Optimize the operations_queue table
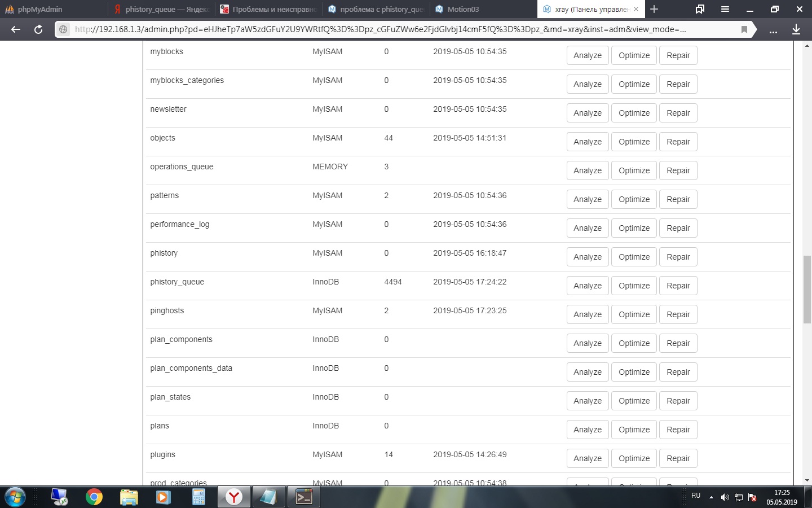 click(x=634, y=170)
